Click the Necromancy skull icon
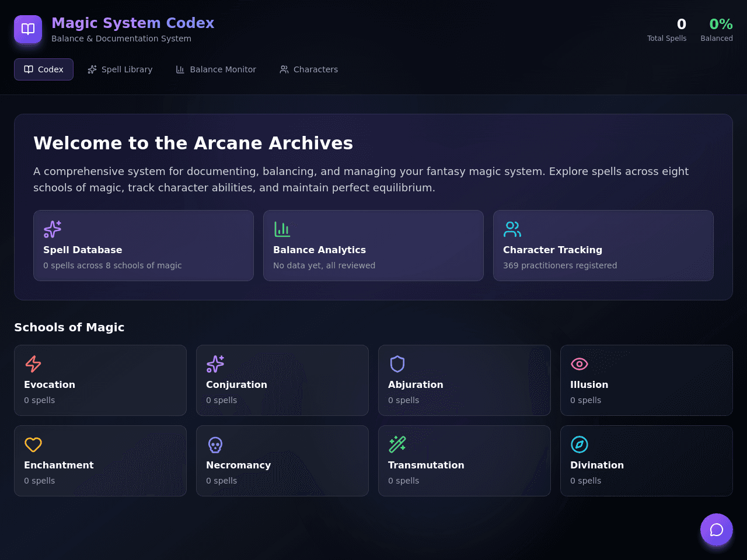Image resolution: width=747 pixels, height=560 pixels. pos(215,444)
